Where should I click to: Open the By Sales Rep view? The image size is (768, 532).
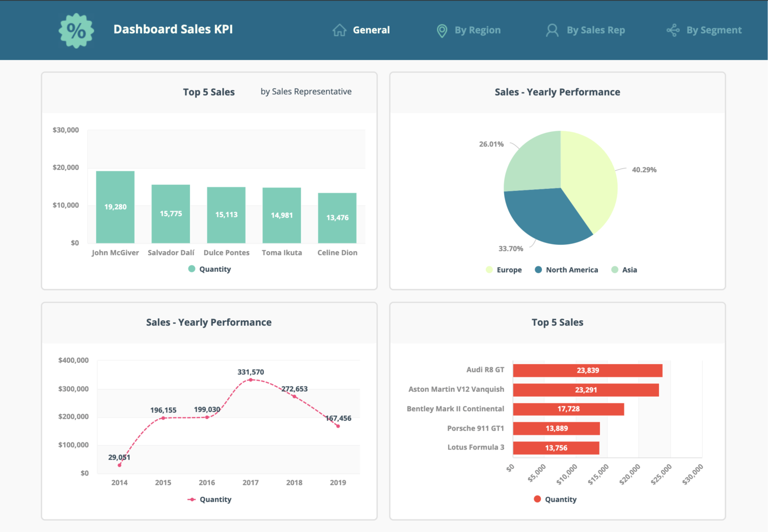click(x=595, y=30)
